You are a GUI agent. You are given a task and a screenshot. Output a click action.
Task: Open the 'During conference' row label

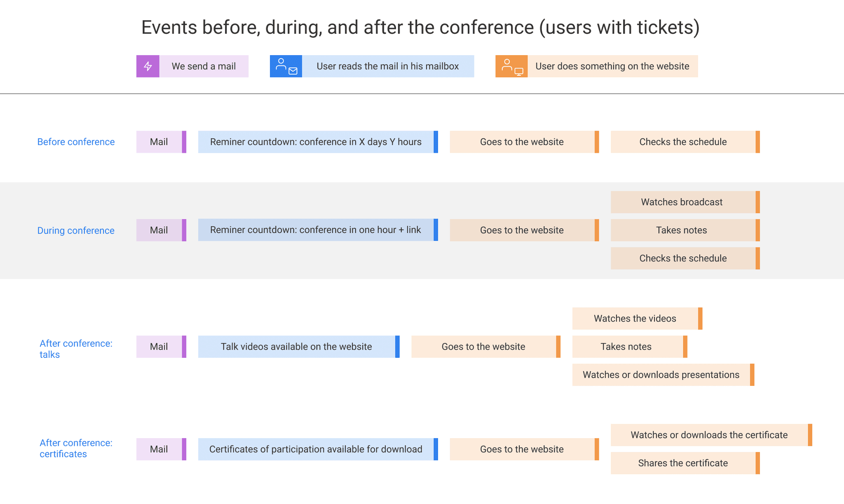click(x=76, y=231)
